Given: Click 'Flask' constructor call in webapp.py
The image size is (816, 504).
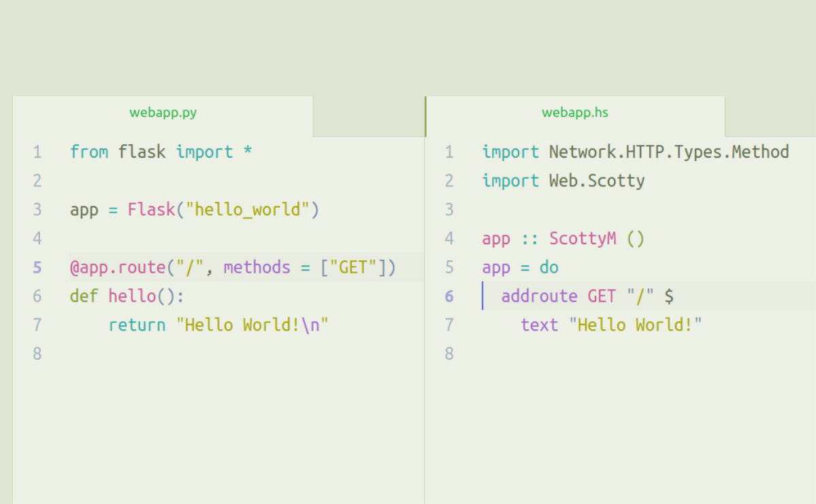Looking at the screenshot, I should 152,209.
